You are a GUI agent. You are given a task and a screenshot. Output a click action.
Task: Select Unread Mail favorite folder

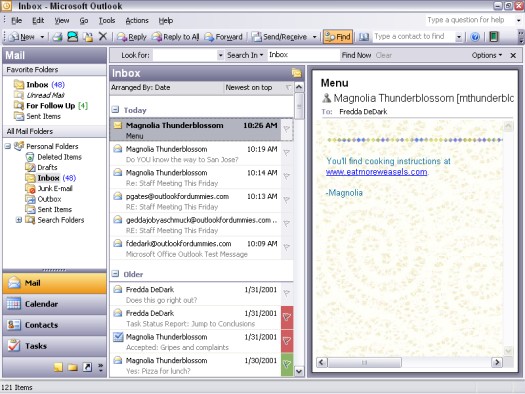pyautogui.click(x=39, y=95)
